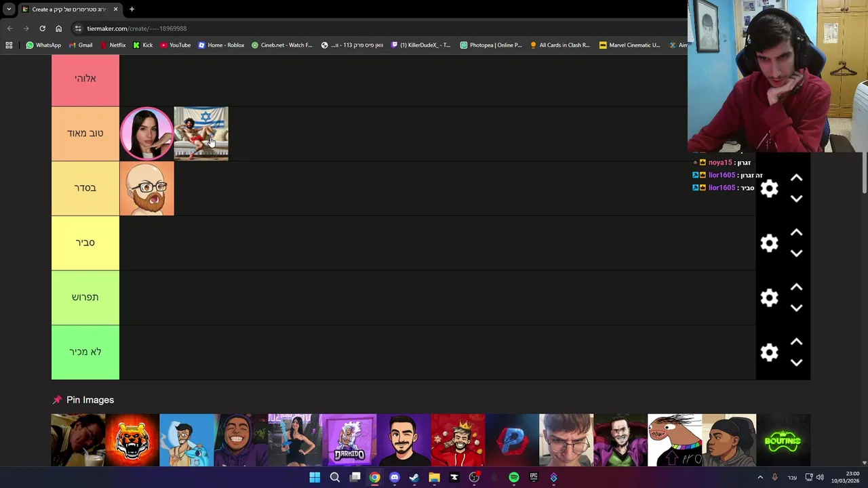Viewport: 868px width, 488px height.
Task: Open Spotify from the taskbar
Action: (514, 477)
